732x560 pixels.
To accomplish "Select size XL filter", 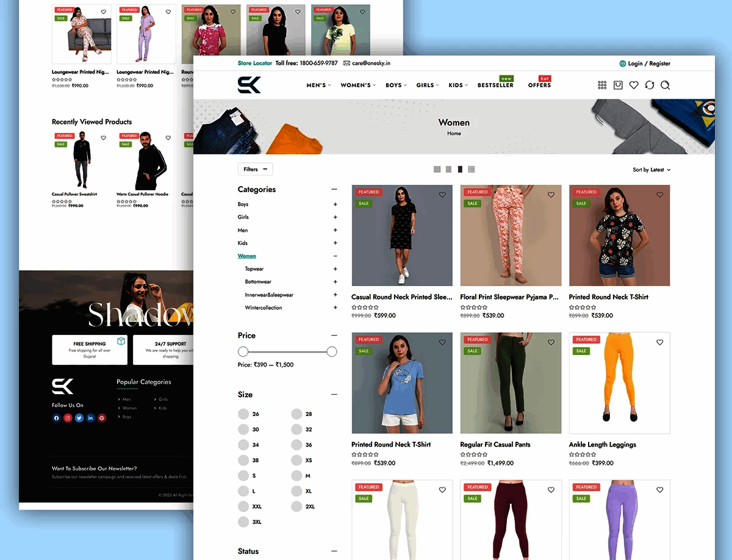I will pyautogui.click(x=296, y=490).
